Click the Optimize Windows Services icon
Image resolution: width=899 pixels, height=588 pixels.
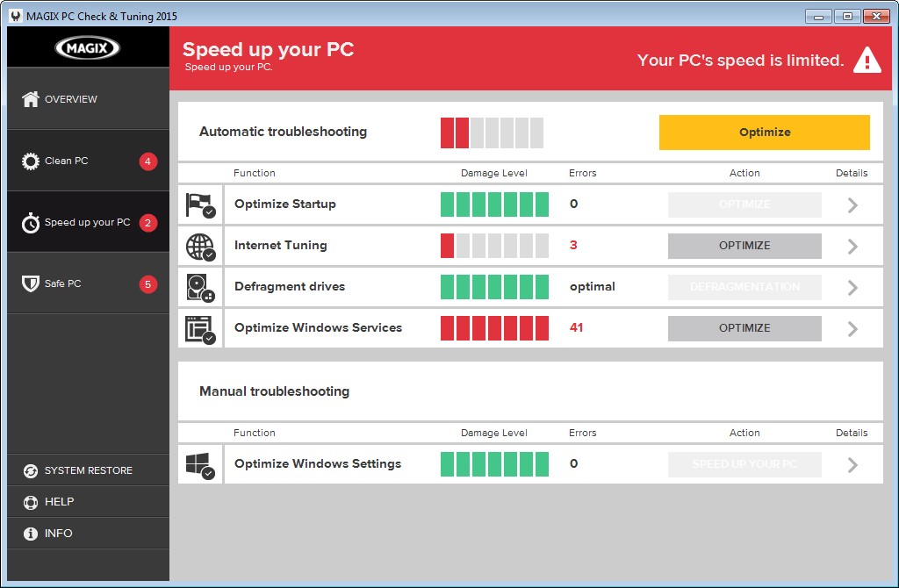click(x=200, y=327)
